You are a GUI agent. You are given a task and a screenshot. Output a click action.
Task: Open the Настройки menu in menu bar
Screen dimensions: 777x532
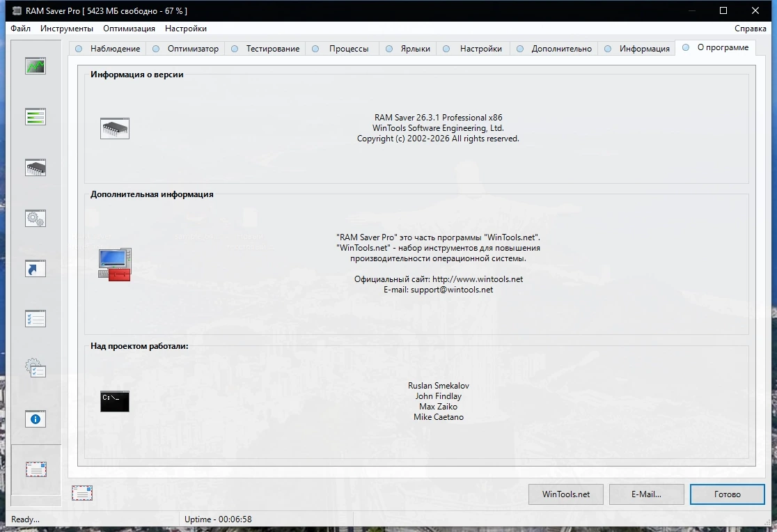pyautogui.click(x=186, y=29)
